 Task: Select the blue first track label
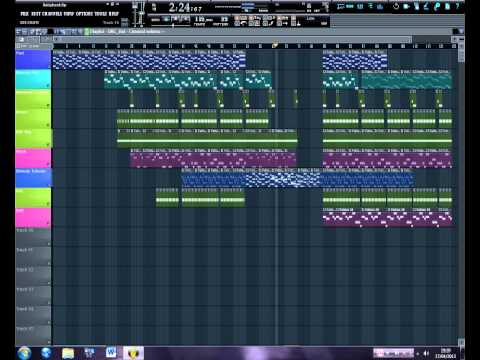[x=33, y=59]
